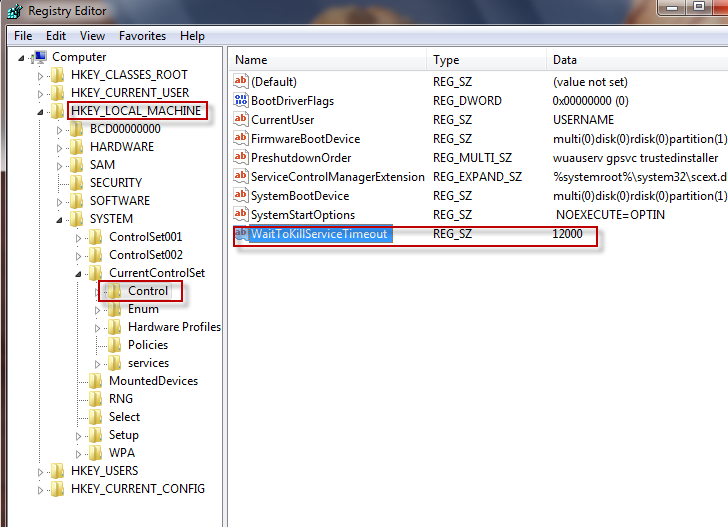Viewport: 728px width, 527px height.
Task: Expand the ControlSet001 node arrow
Action: tap(78, 238)
